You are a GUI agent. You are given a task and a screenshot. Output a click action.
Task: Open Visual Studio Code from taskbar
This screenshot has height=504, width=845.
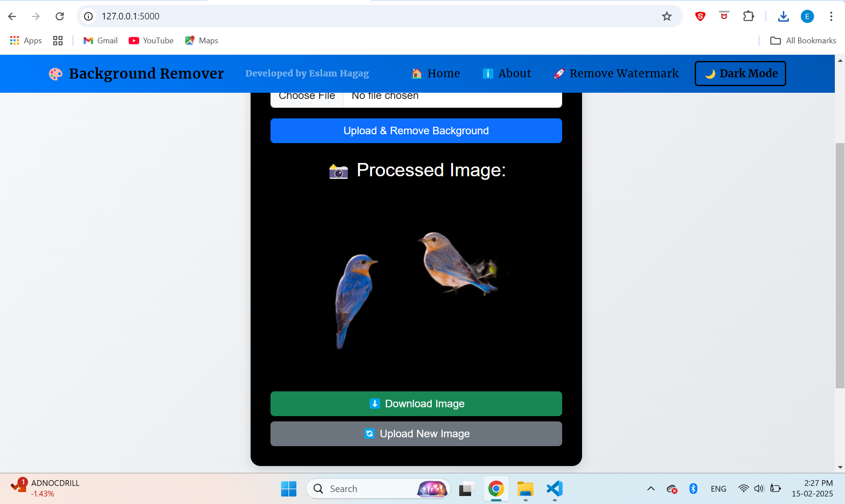click(554, 489)
